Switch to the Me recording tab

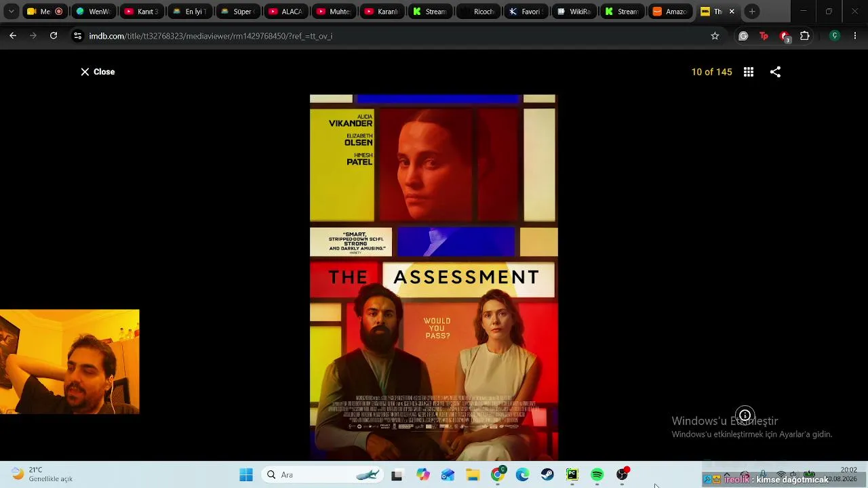tap(44, 12)
